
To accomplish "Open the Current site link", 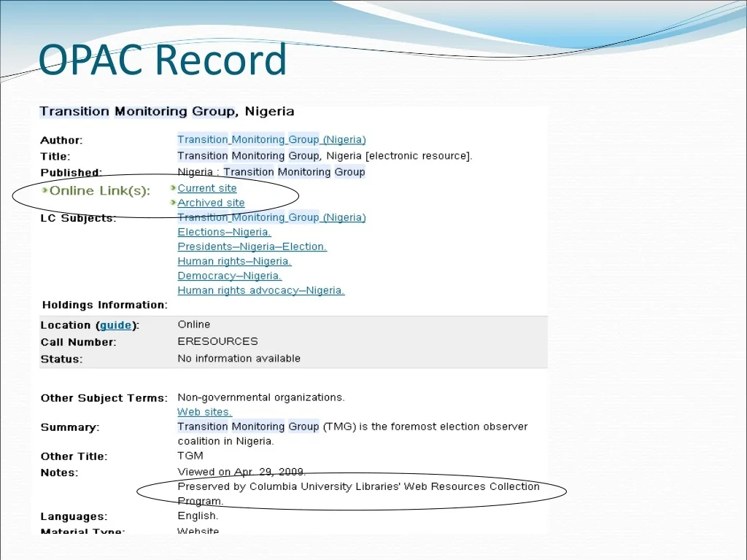I will tap(207, 188).
